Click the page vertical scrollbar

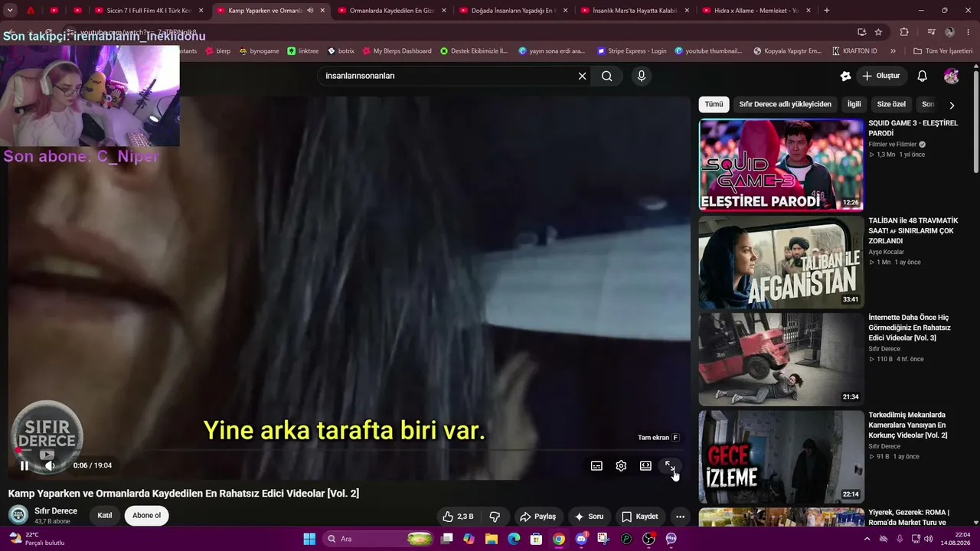[x=975, y=122]
